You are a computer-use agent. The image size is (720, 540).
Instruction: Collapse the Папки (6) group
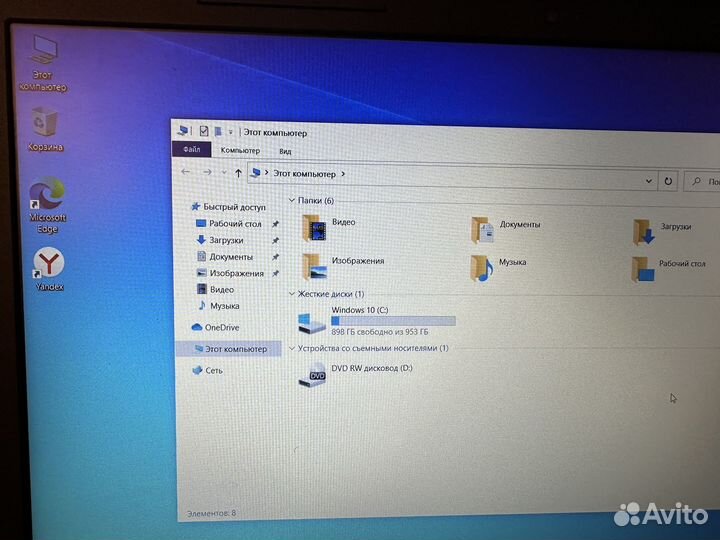(x=292, y=200)
